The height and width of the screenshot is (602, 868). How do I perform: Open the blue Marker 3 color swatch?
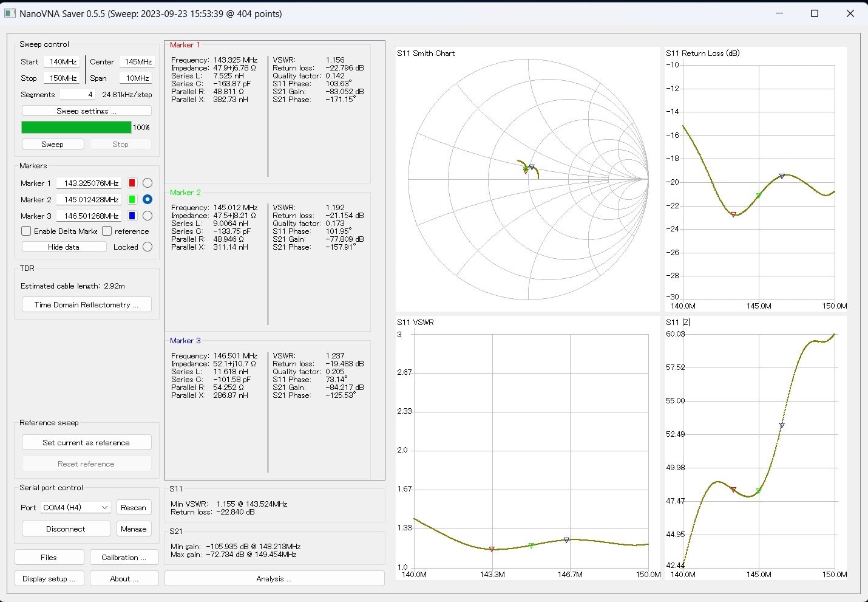tap(132, 216)
